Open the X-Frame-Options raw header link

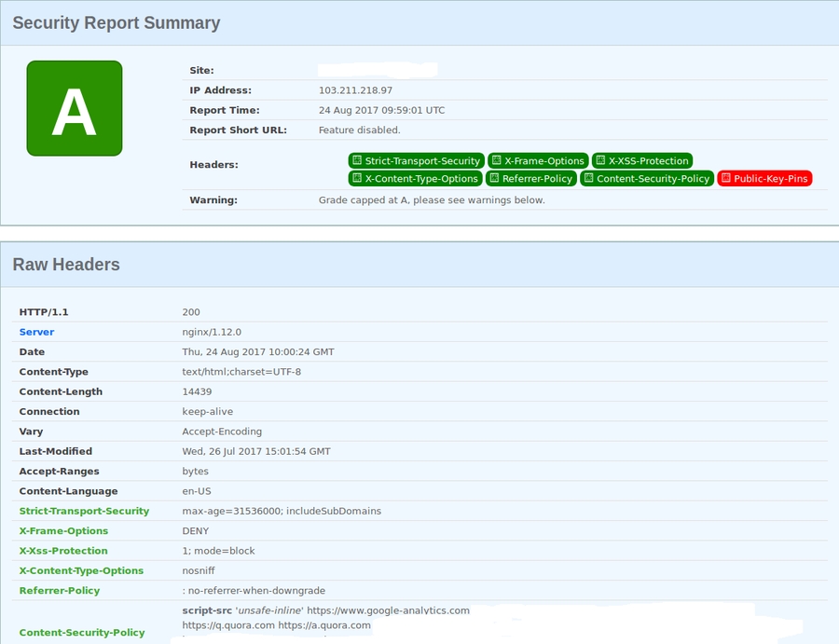[63, 531]
